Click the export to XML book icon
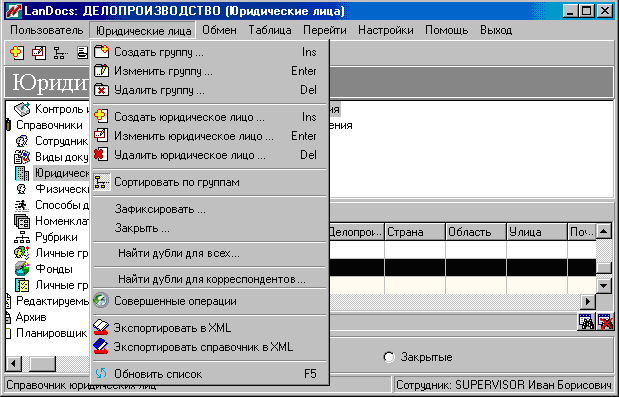Image resolution: width=619 pixels, height=397 pixels. point(101,328)
